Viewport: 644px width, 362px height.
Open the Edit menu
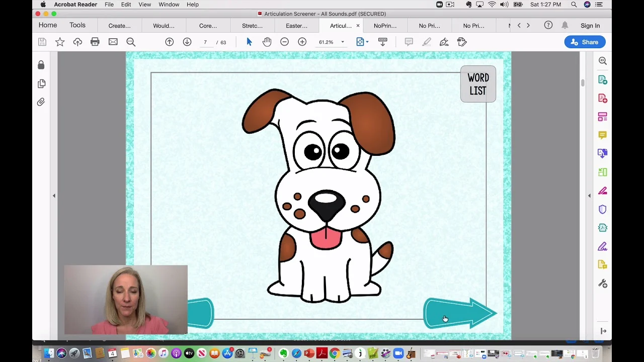point(126,5)
